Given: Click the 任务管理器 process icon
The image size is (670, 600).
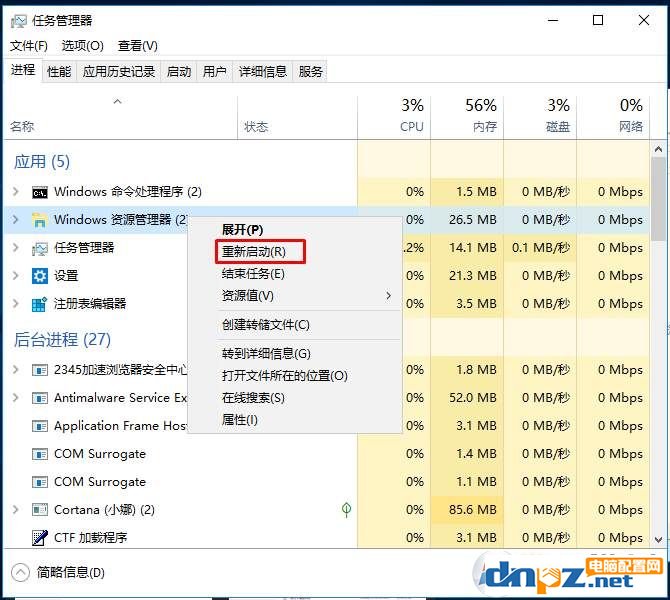Looking at the screenshot, I should (x=40, y=248).
